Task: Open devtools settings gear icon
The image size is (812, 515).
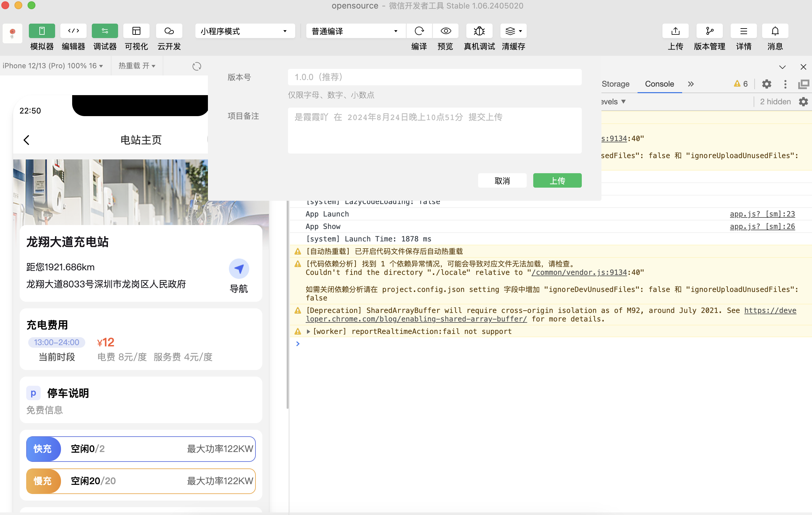Action: 766,84
